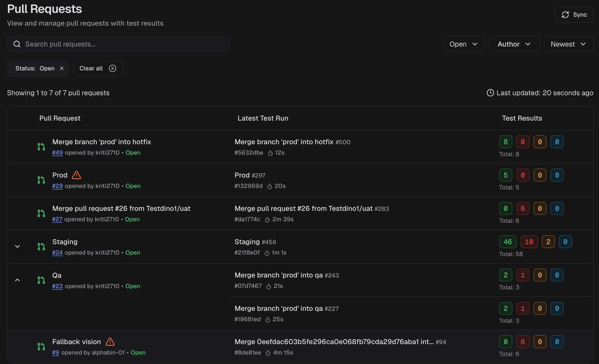Click the warning icon next to Fallback vision
The width and height of the screenshot is (599, 364).
(x=110, y=342)
